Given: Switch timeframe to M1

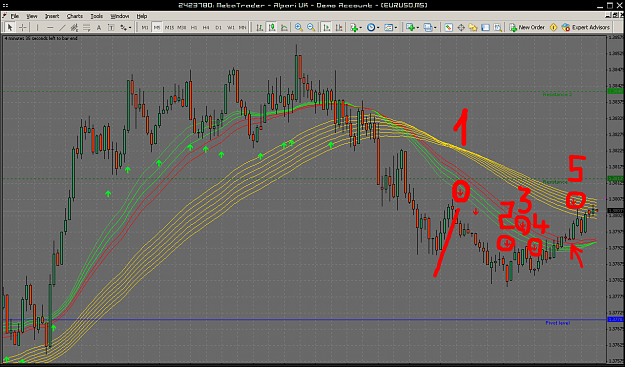Looking at the screenshot, I should pos(145,27).
